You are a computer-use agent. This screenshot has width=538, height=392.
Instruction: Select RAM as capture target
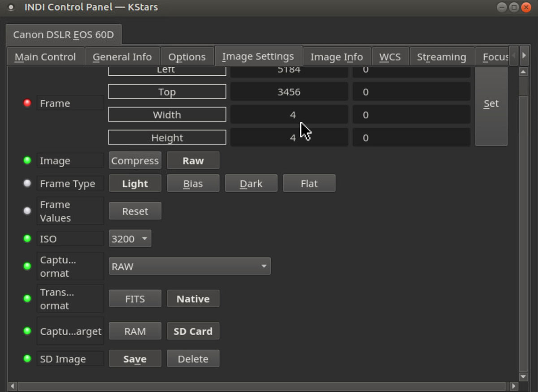pyautogui.click(x=135, y=331)
